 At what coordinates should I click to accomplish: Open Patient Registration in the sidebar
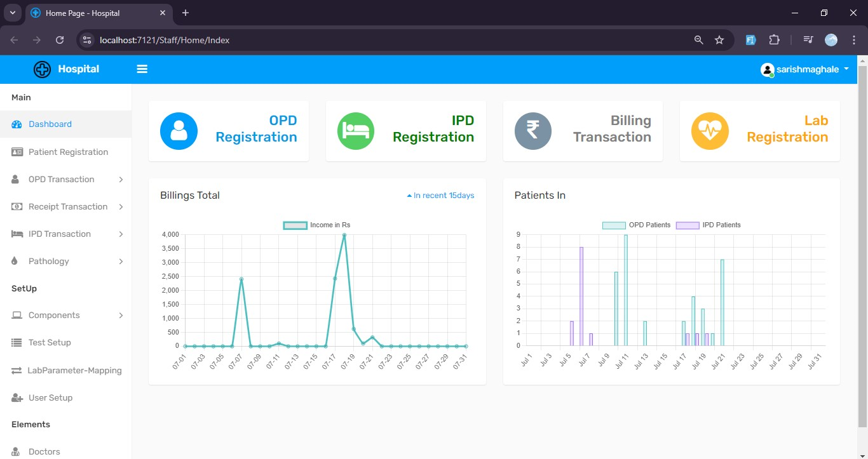68,152
